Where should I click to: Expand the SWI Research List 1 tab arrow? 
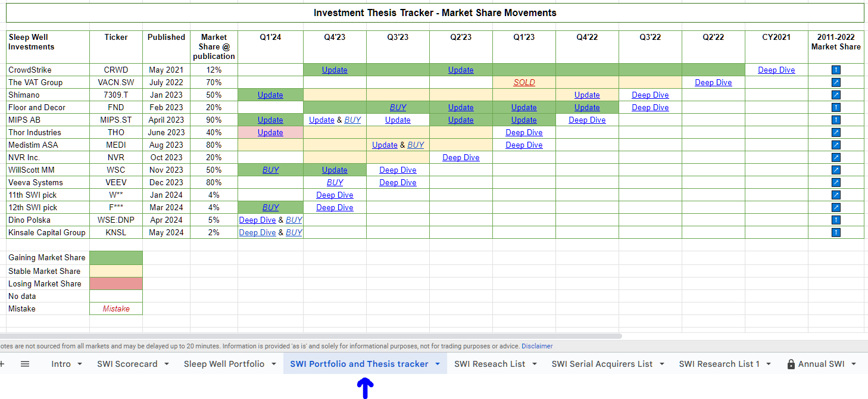click(769, 364)
